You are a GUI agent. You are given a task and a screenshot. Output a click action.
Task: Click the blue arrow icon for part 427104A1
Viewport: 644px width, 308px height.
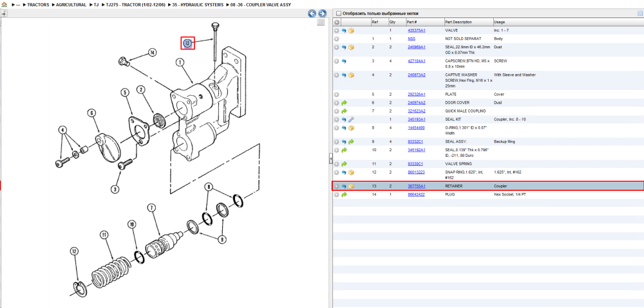pyautogui.click(x=344, y=61)
